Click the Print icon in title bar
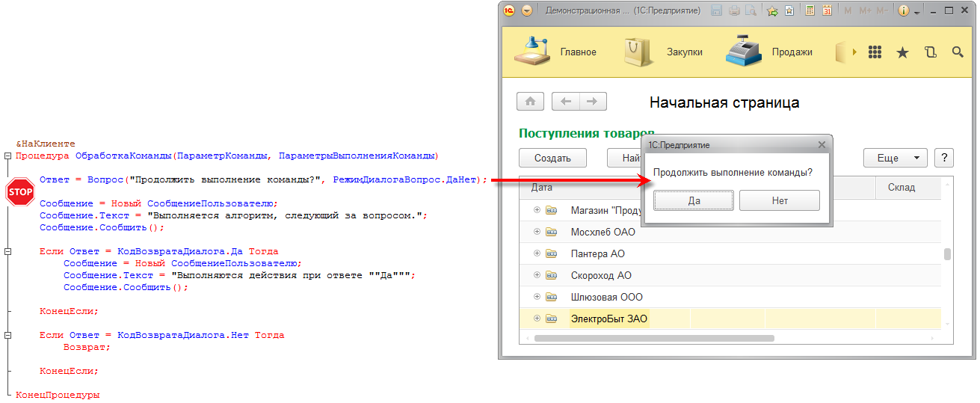 click(x=735, y=10)
